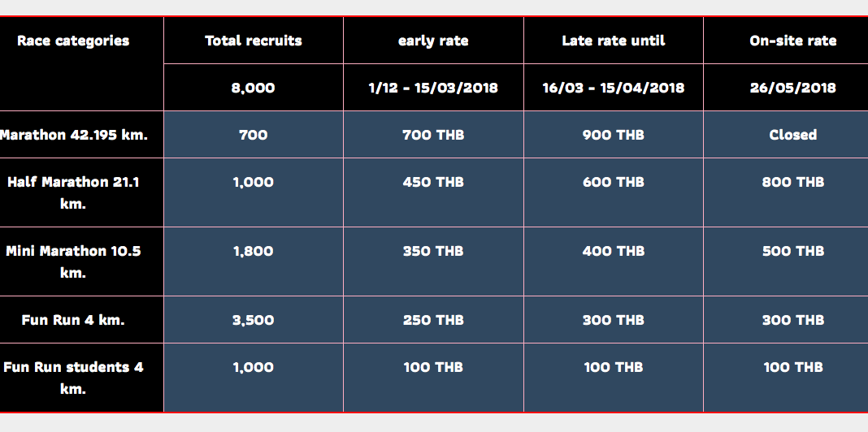Image resolution: width=868 pixels, height=432 pixels.
Task: Select the Fun Run 4 km. row label
Action: [x=73, y=320]
